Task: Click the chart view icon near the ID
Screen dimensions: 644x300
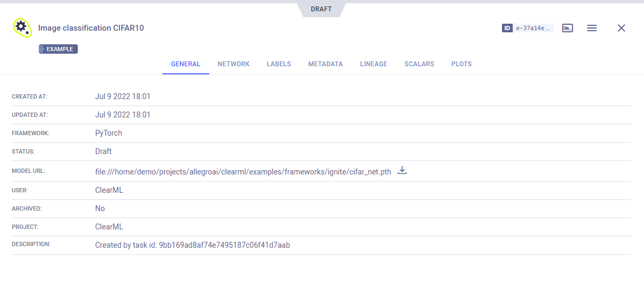Action: click(x=567, y=28)
